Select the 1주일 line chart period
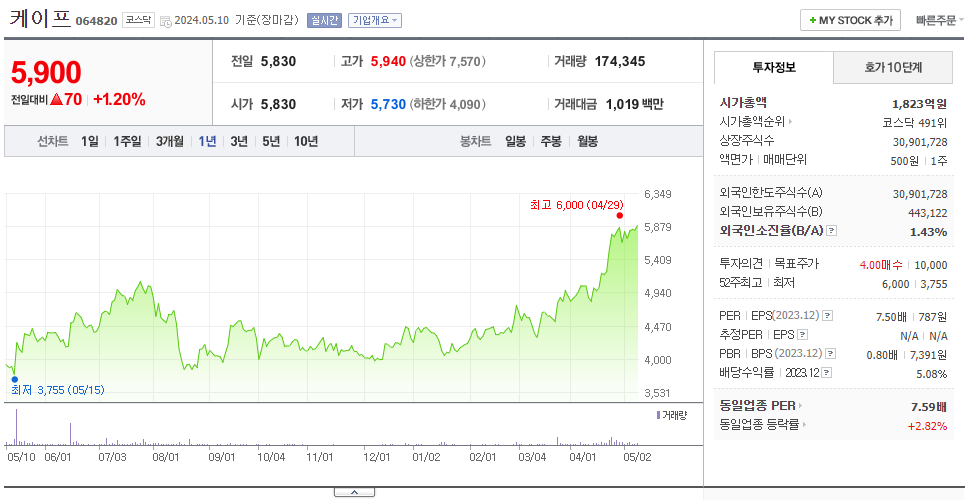Viewport: 968px width, 500px height. pyautogui.click(x=127, y=141)
